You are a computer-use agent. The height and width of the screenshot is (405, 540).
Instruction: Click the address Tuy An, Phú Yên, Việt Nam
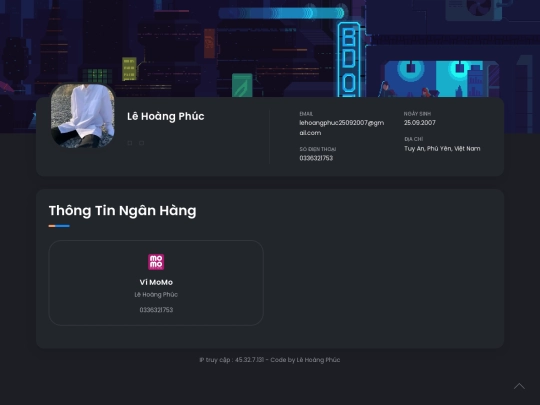pos(442,148)
